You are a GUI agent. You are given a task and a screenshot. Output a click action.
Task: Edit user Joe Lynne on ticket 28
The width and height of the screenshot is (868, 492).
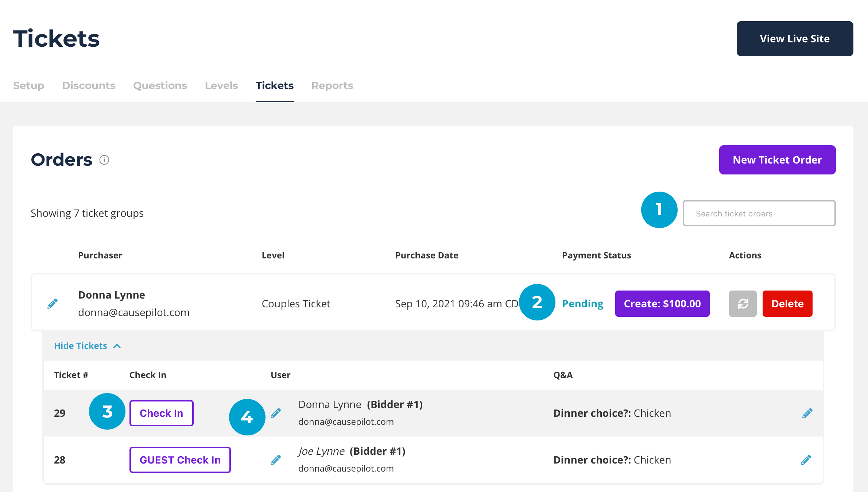276,460
